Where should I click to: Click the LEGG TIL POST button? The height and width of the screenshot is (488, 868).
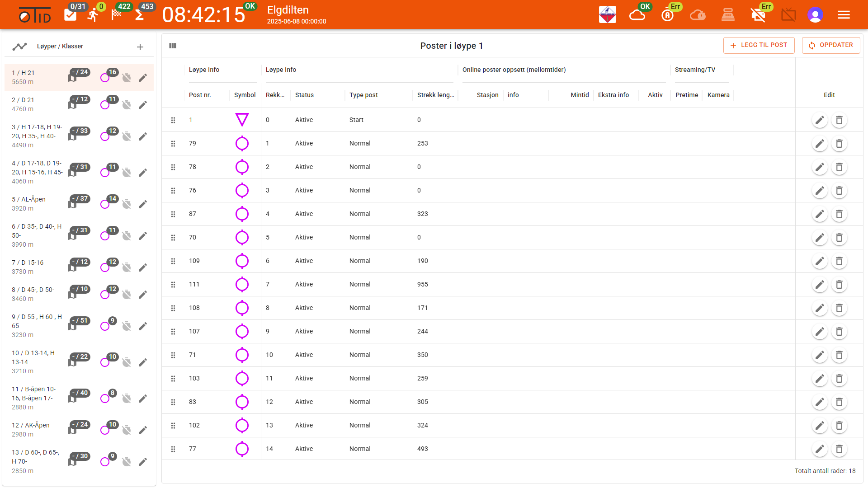click(759, 45)
